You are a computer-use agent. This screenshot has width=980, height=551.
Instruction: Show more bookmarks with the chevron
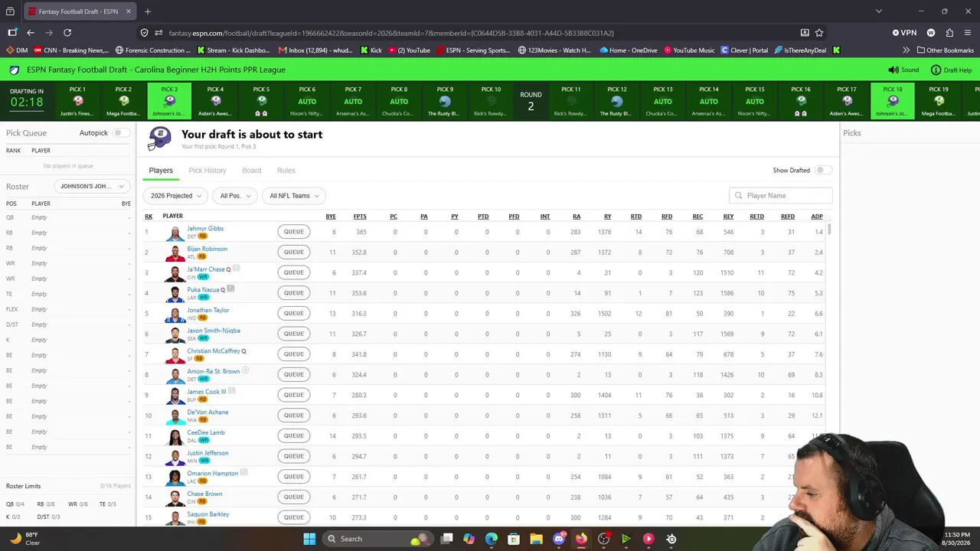(x=906, y=51)
